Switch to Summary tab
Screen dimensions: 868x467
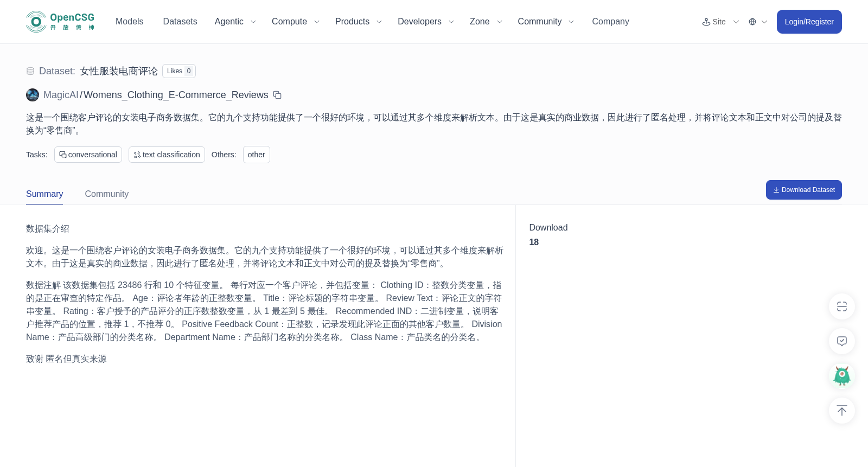pyautogui.click(x=44, y=194)
